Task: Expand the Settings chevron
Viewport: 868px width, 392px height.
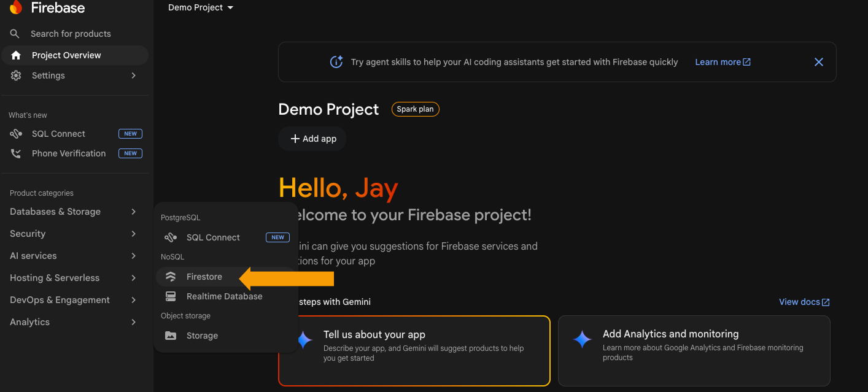Action: (134, 75)
